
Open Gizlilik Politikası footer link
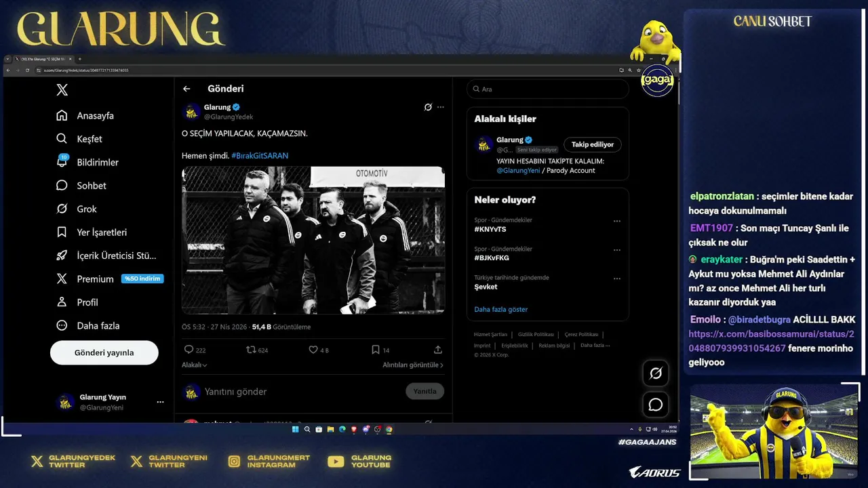tap(536, 334)
